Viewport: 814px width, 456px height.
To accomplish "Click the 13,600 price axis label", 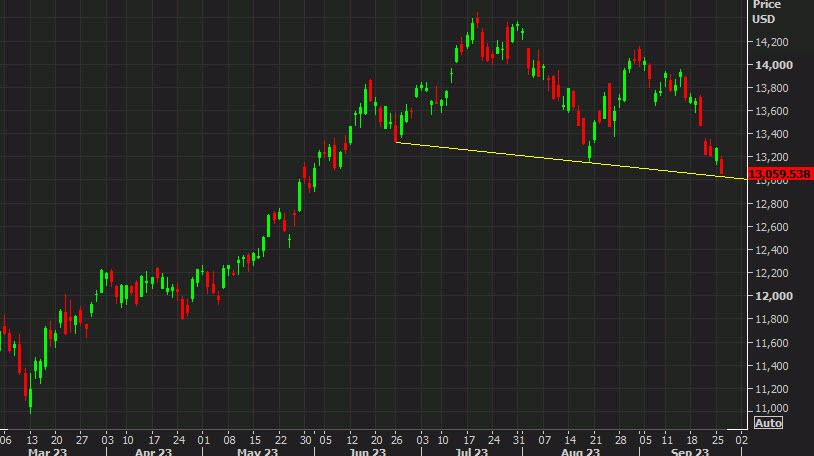I will coord(771,111).
